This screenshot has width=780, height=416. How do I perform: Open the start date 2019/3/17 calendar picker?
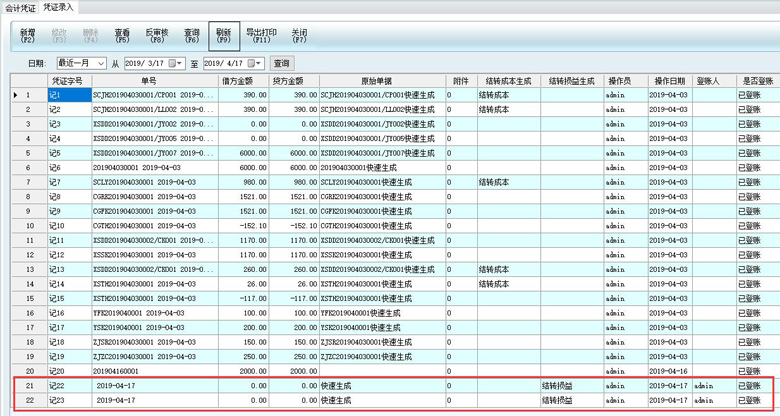(174, 63)
